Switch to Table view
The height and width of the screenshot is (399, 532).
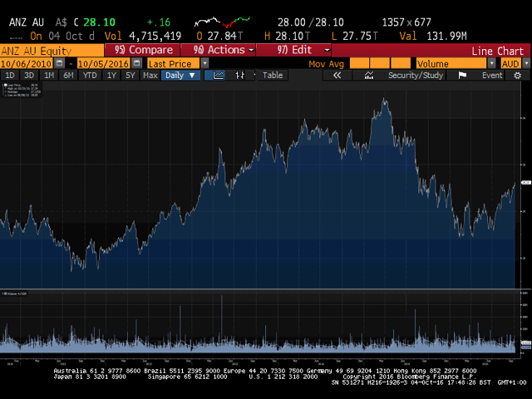(273, 76)
